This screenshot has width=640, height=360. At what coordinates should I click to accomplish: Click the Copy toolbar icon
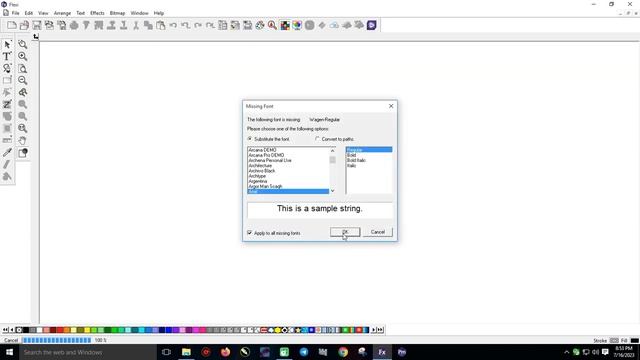[x=148, y=25]
